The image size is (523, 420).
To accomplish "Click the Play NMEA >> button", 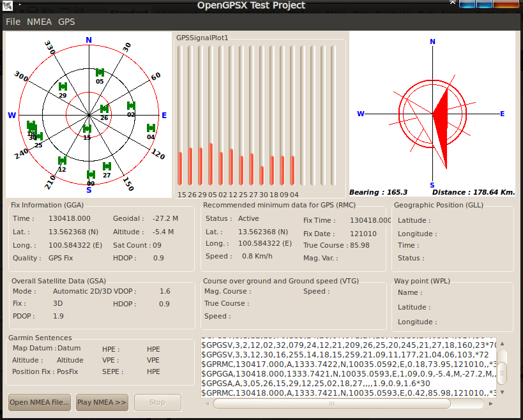I will [102, 402].
